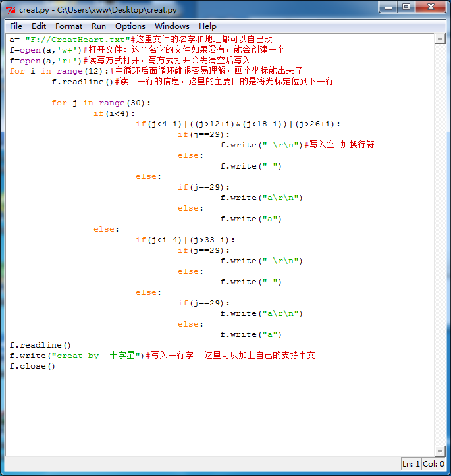This screenshot has width=451, height=476.
Task: Click the 'if(j<i-4)|(j>33-i):' line
Action: [x=185, y=240]
